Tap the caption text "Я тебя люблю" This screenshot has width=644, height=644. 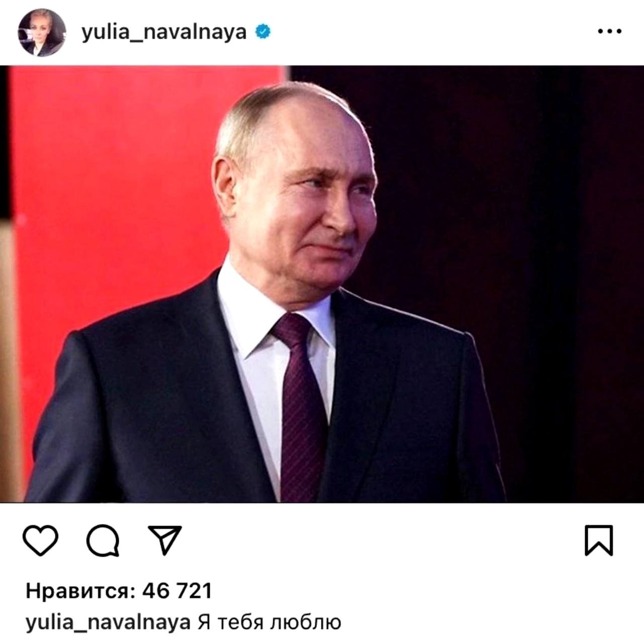point(270,622)
